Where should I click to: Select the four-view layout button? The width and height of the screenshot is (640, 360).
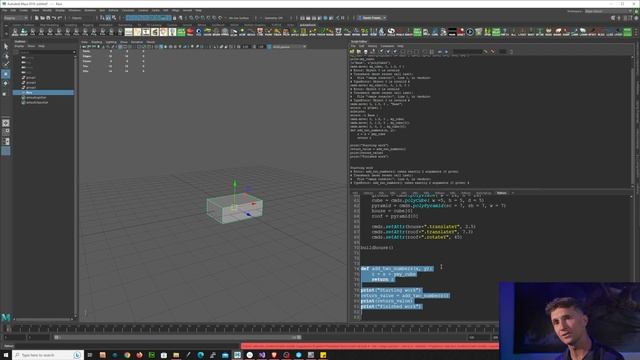(6, 132)
